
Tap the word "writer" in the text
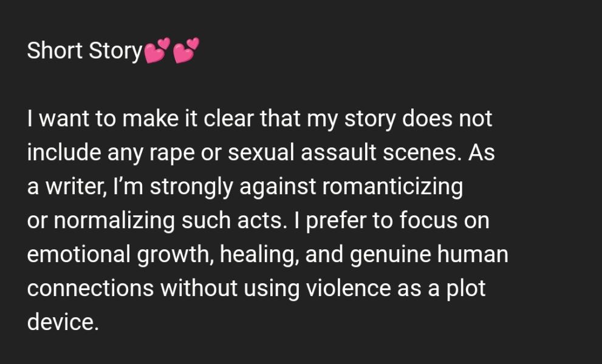coord(65,187)
